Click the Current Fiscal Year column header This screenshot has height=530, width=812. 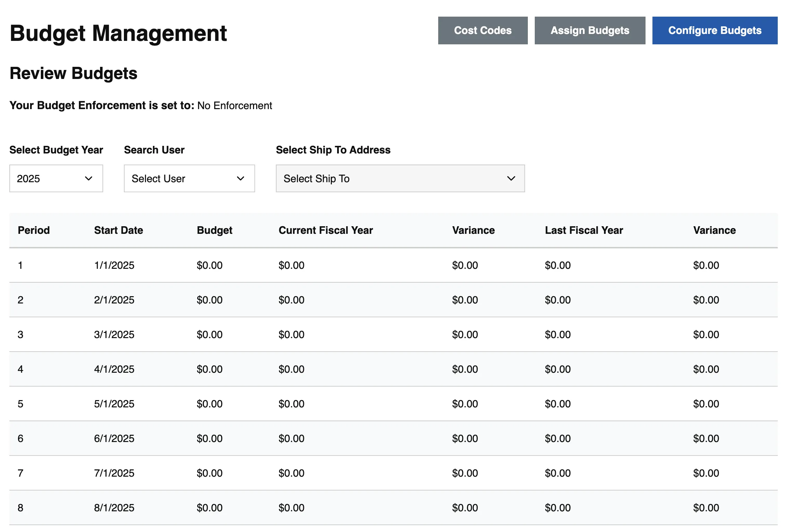pos(326,230)
